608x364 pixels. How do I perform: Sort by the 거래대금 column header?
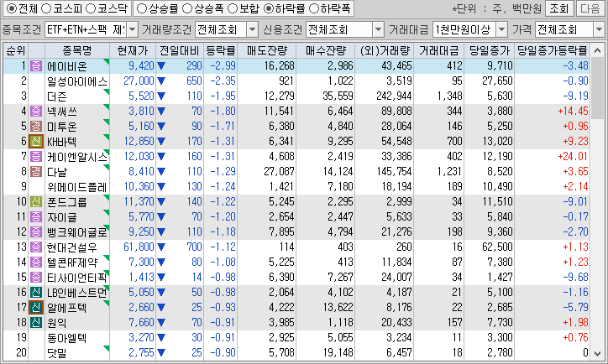439,50
